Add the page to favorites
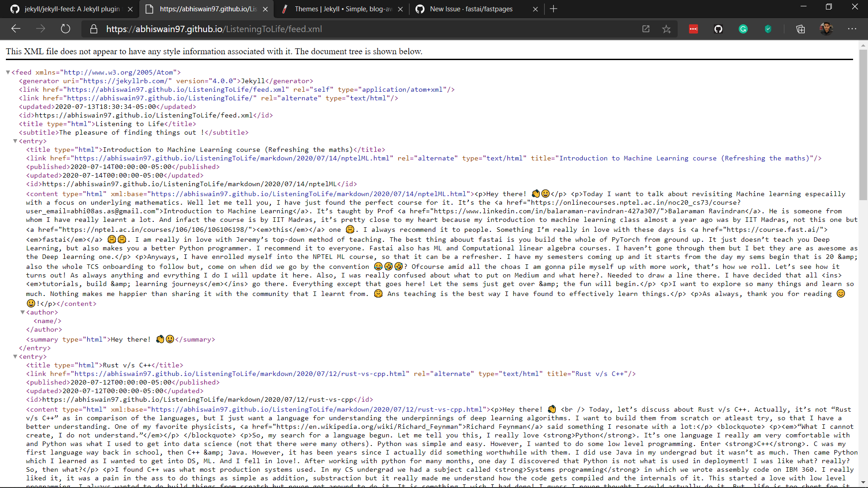The height and width of the screenshot is (488, 868). (x=666, y=28)
